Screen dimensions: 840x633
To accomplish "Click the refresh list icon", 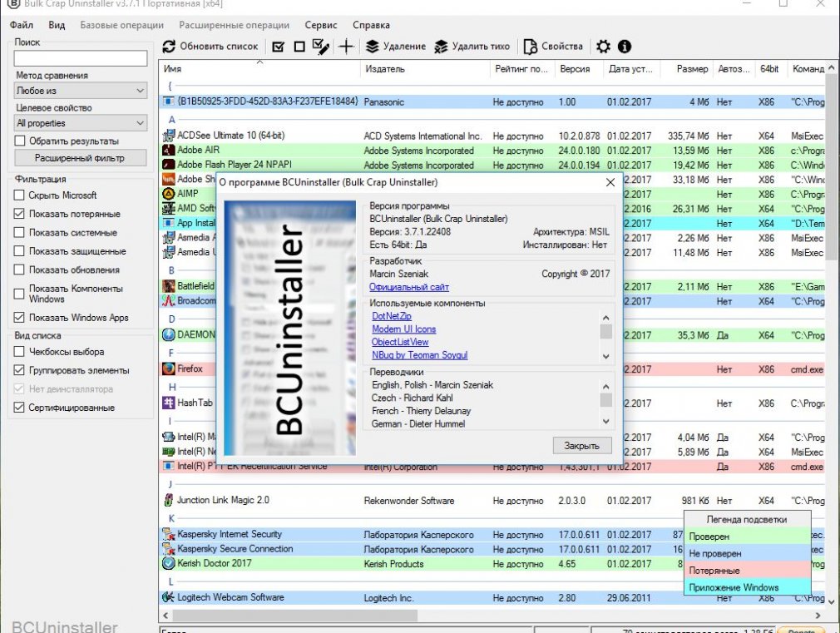I will [169, 47].
